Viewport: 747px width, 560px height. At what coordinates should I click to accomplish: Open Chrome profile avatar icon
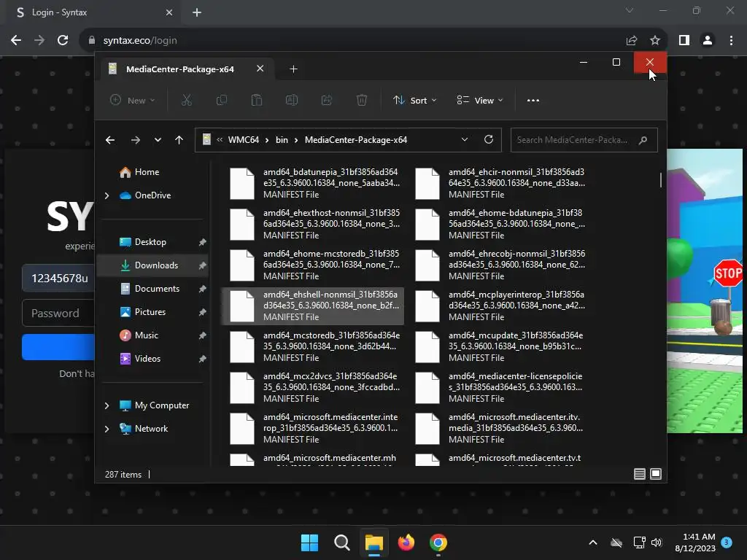pos(708,41)
